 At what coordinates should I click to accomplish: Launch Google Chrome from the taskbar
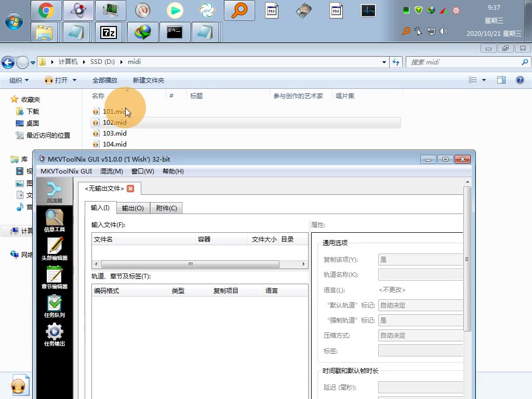pyautogui.click(x=46, y=9)
